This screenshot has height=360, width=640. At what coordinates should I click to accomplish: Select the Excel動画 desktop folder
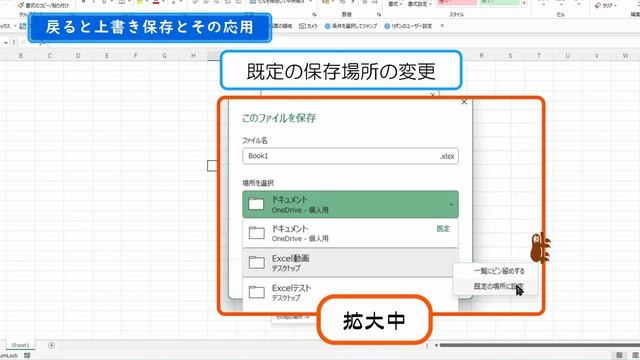click(x=350, y=262)
